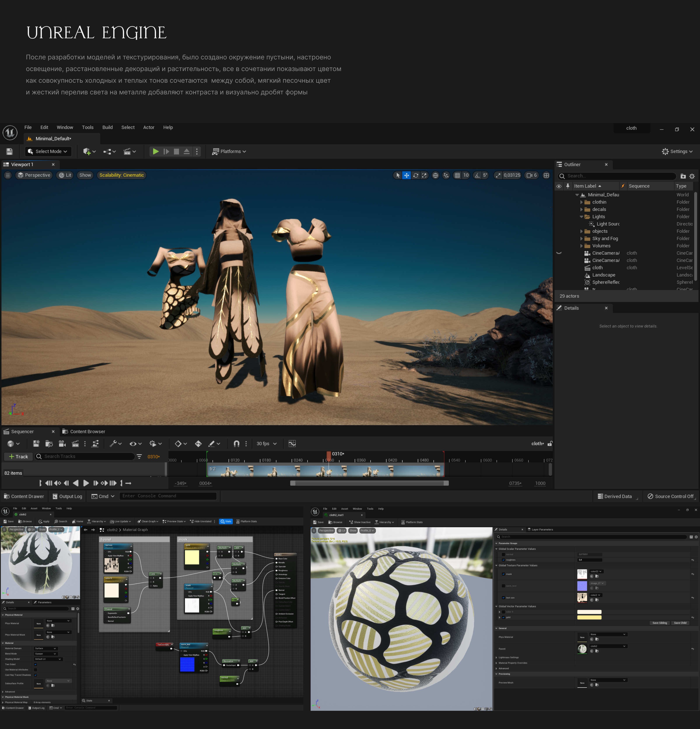This screenshot has width=700, height=729.
Task: Click the gold vector parameter color swatch
Action: click(589, 617)
